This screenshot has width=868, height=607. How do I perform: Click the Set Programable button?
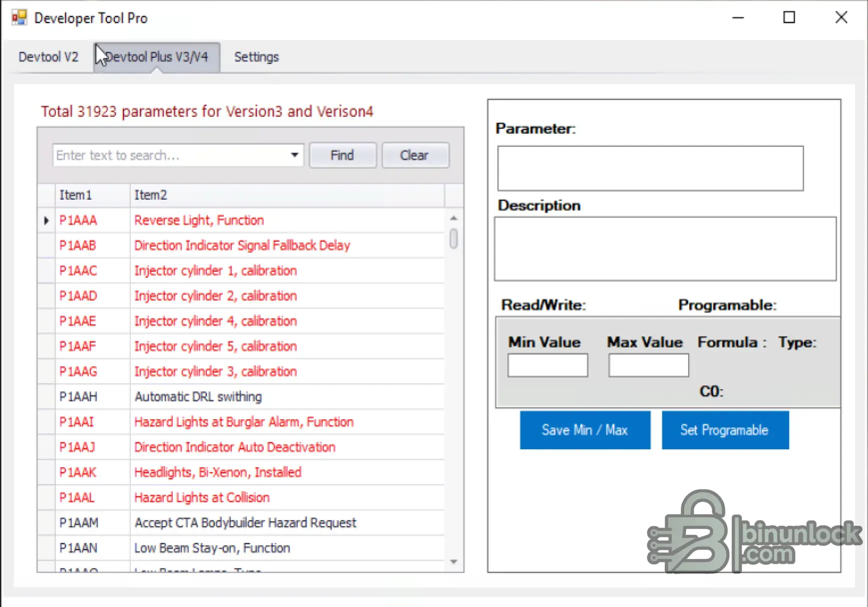[x=726, y=430]
